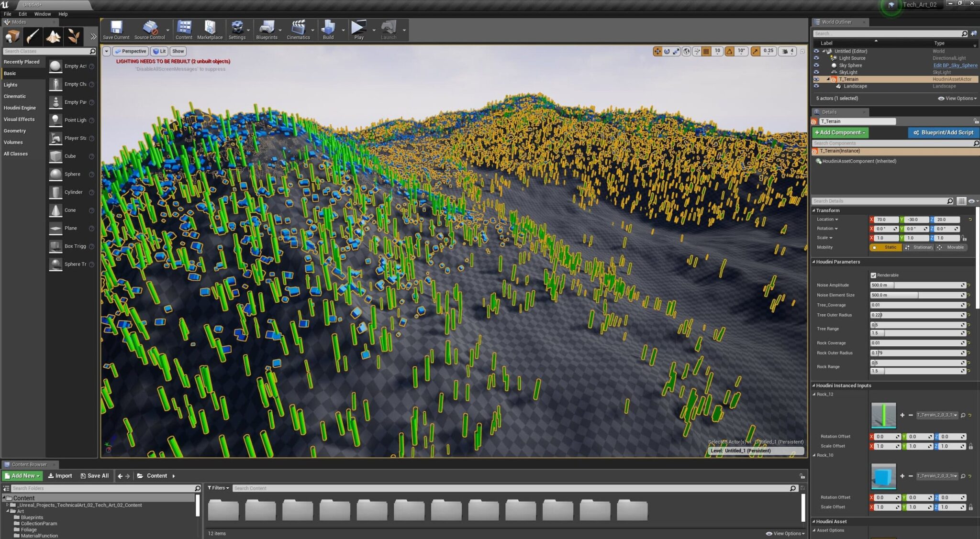This screenshot has width=980, height=539.
Task: Adjust the Noise Element Size slider
Action: click(x=918, y=295)
